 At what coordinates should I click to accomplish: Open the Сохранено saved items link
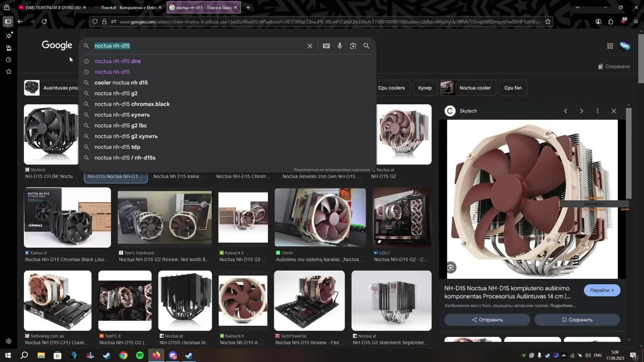[614, 66]
